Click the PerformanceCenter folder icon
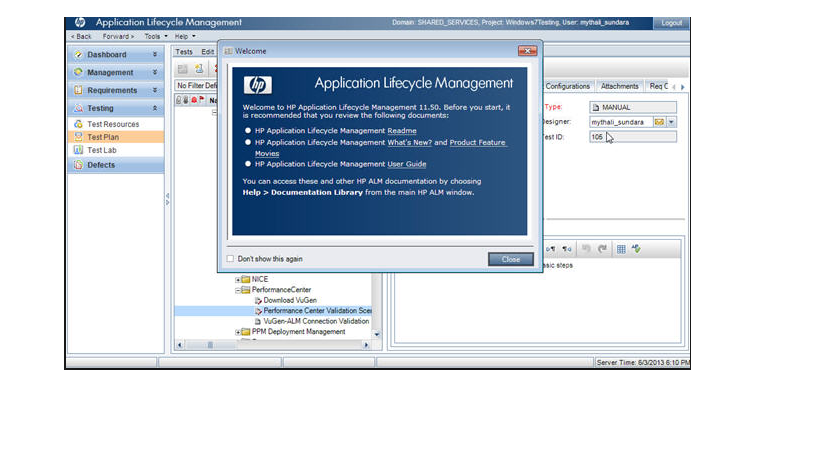This screenshot has height=467, width=831. [x=245, y=290]
